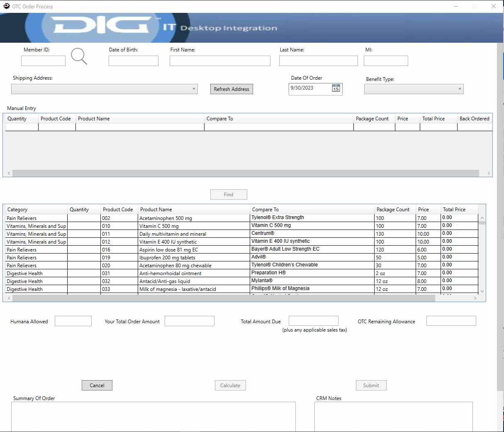Viewport: 504px width, 432px height.
Task: Focus the Member ID input field
Action: [43, 61]
